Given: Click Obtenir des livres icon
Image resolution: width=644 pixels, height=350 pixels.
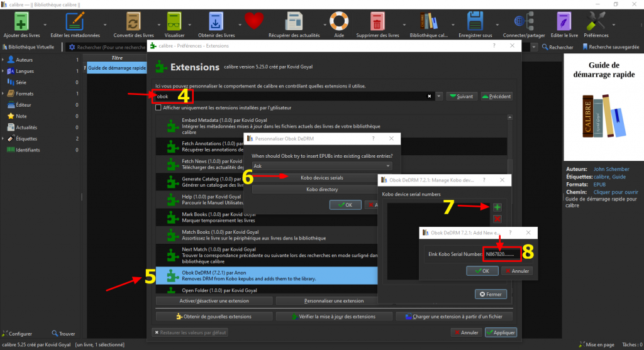Looking at the screenshot, I should [x=216, y=21].
